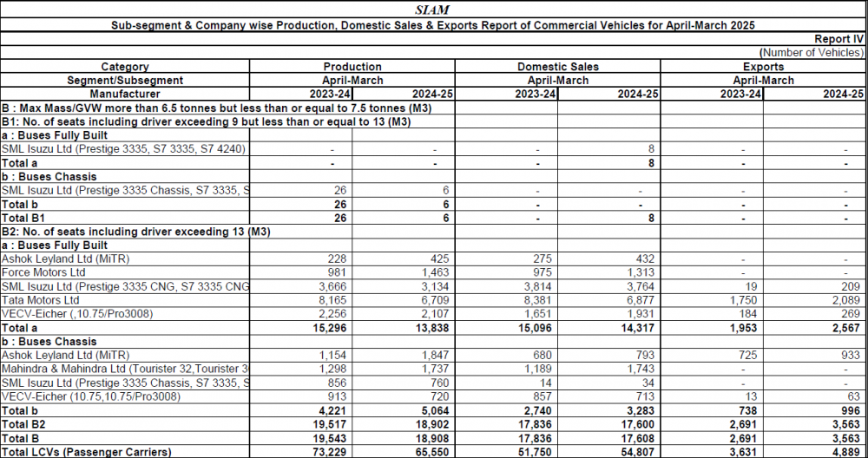Click the cell showing 1,298
The image size is (868, 458).
click(x=332, y=369)
